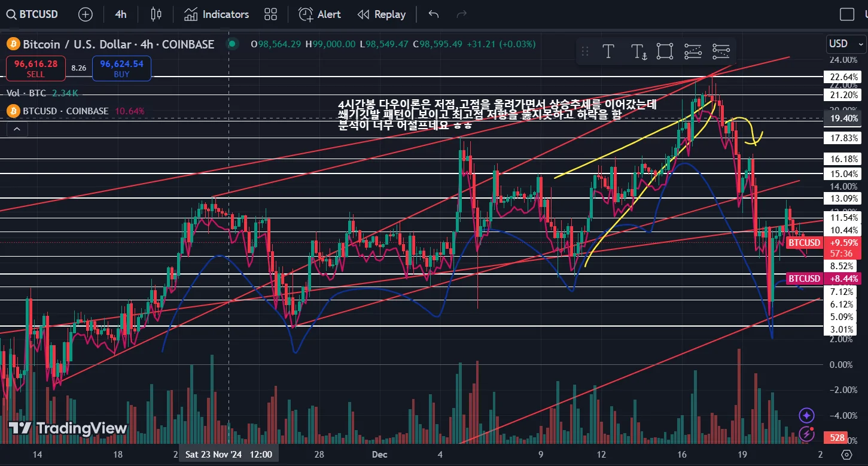This screenshot has width=868, height=466.
Task: Click the O98,564.29 open value
Action: [276, 44]
